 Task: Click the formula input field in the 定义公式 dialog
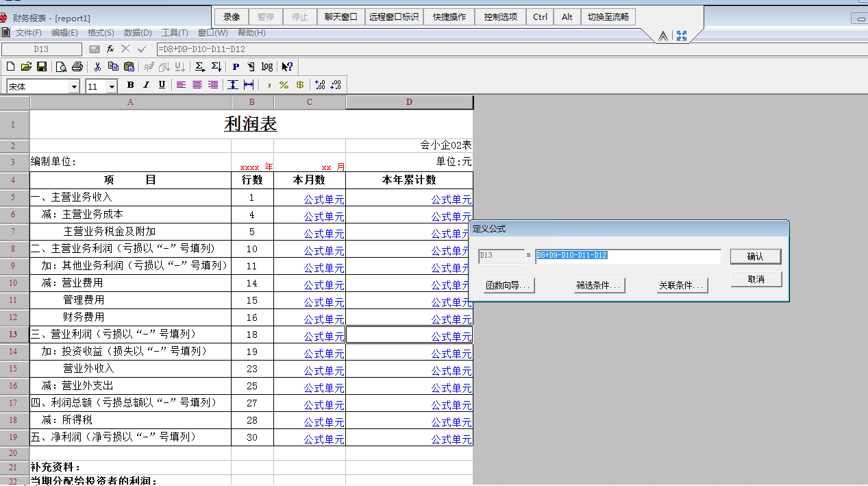628,256
